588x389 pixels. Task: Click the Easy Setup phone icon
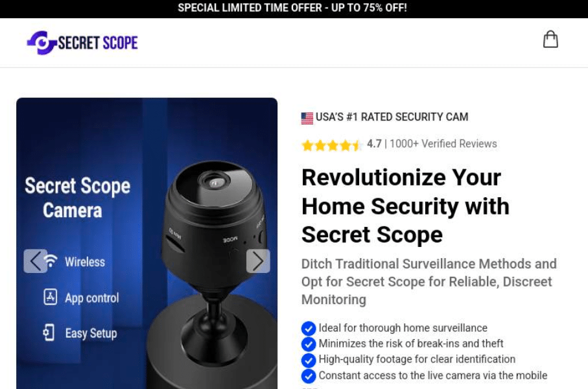click(49, 333)
